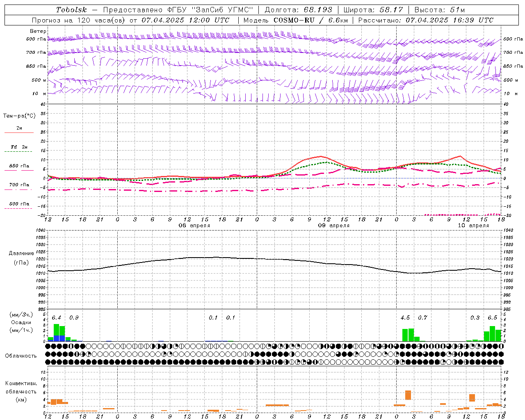This screenshot has height=420, width=525.
Task: Click the "0.9" three-hour precipitation value
Action: click(74, 317)
